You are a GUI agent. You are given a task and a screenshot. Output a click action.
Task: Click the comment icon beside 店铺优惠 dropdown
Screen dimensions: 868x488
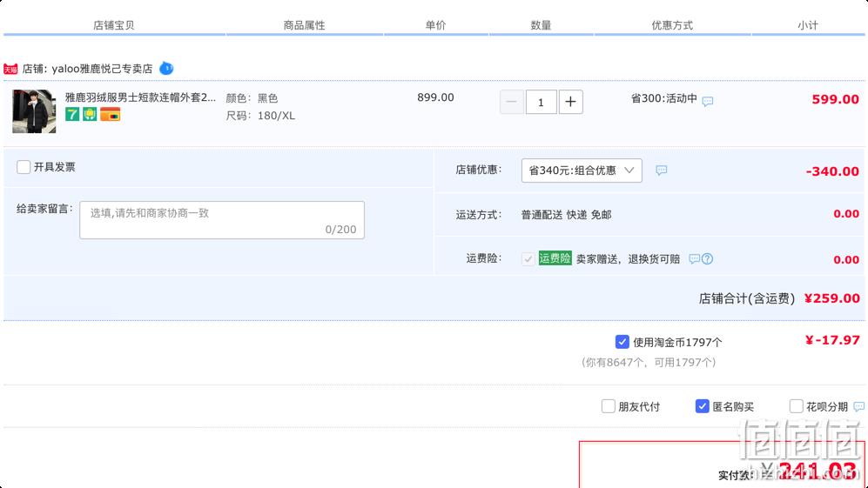pyautogui.click(x=661, y=170)
